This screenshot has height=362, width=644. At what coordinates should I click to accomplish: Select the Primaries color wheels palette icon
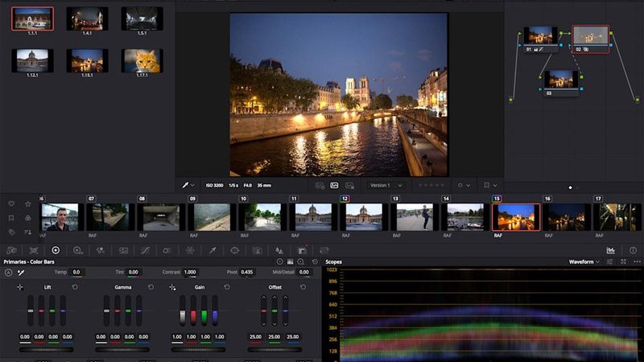pos(56,250)
